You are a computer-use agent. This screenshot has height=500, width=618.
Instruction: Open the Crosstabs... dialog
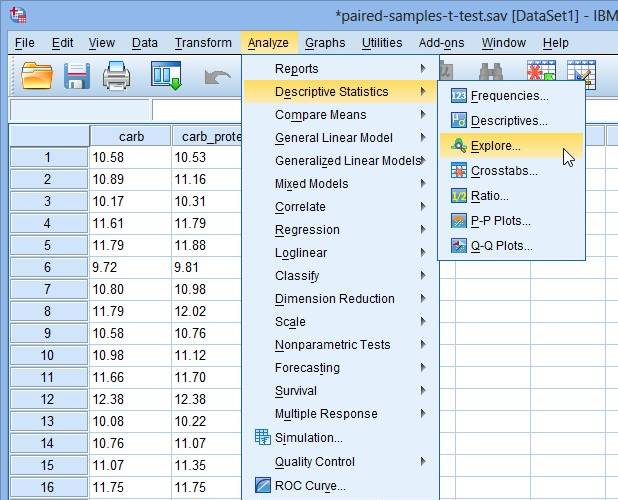coord(504,171)
